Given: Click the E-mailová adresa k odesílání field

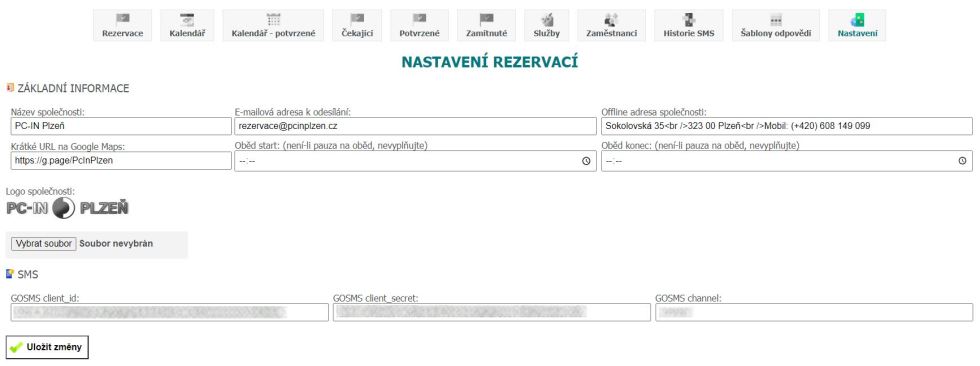Looking at the screenshot, I should [x=416, y=126].
